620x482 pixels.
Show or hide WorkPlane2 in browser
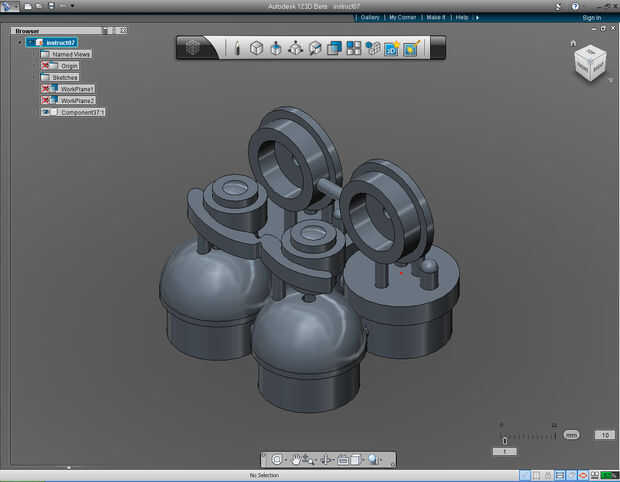pyautogui.click(x=46, y=101)
